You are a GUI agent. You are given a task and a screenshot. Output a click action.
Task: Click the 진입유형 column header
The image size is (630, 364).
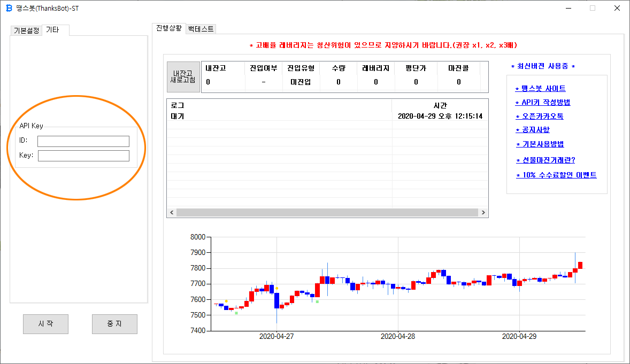point(301,68)
